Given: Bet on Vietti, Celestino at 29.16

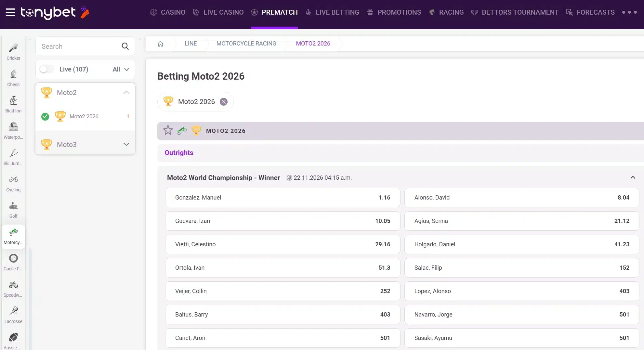Looking at the screenshot, I should point(283,244).
